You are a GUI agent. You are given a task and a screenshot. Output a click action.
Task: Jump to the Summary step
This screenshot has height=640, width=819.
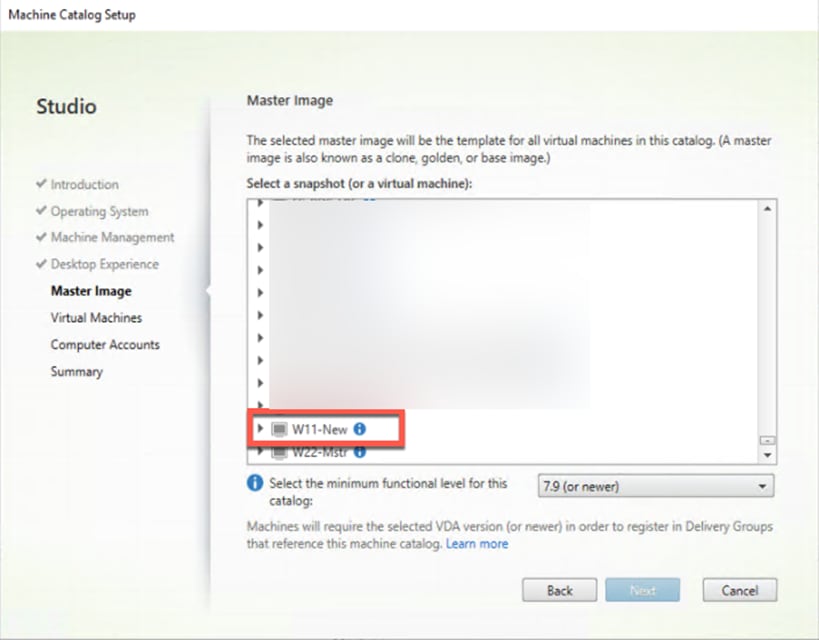click(77, 371)
